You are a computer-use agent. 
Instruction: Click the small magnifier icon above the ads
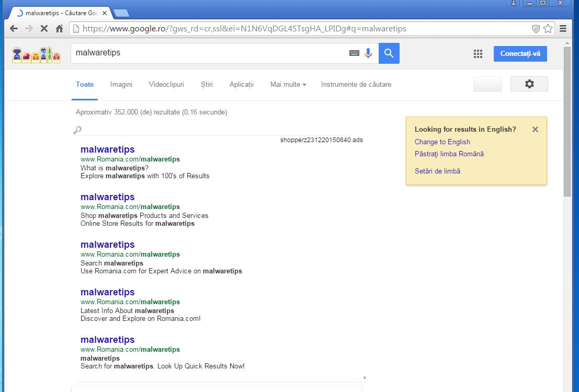(x=77, y=130)
